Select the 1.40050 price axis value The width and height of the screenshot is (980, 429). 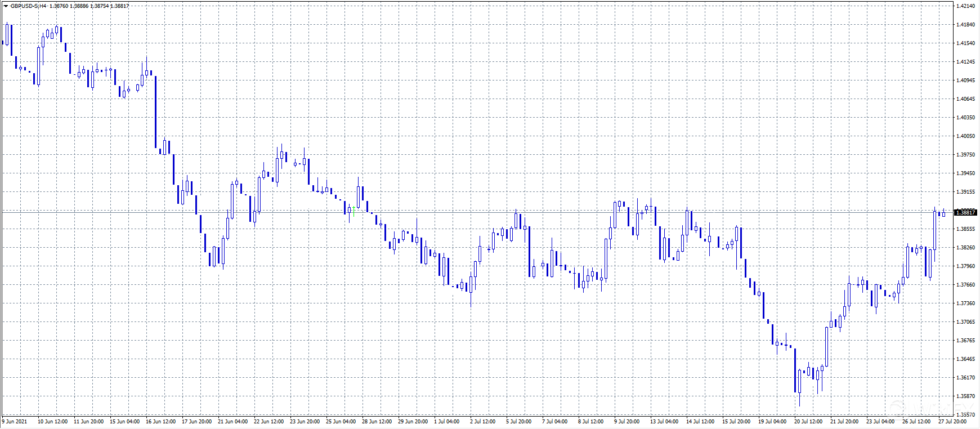[965, 136]
